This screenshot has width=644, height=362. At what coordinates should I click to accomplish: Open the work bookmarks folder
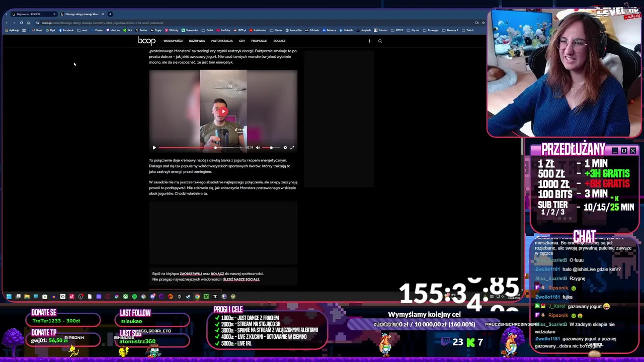(x=83, y=30)
